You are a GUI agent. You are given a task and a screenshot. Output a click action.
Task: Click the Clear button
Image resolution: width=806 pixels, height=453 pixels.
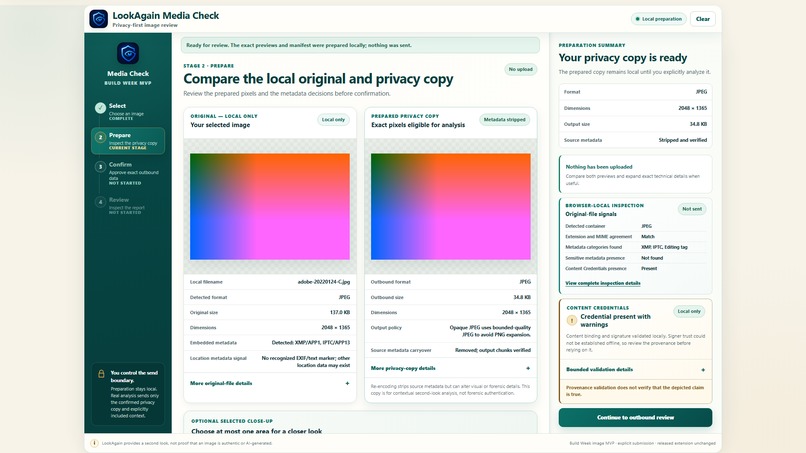703,19
